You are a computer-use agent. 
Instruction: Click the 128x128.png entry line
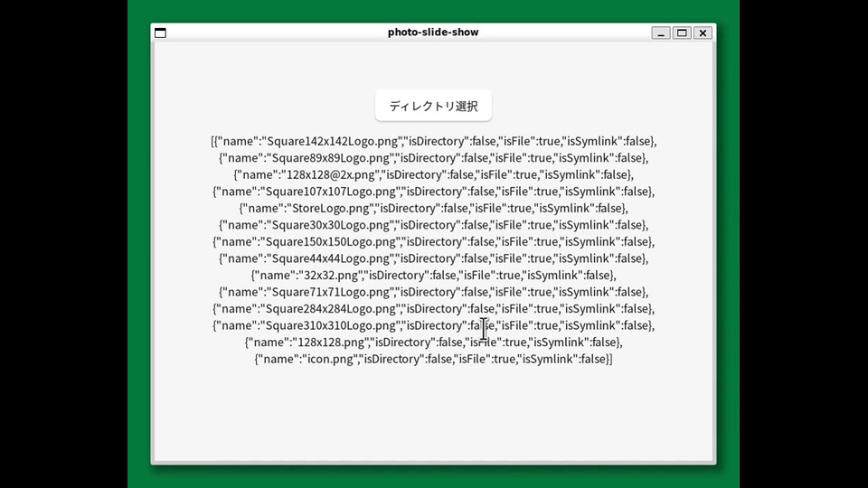[x=433, y=342]
